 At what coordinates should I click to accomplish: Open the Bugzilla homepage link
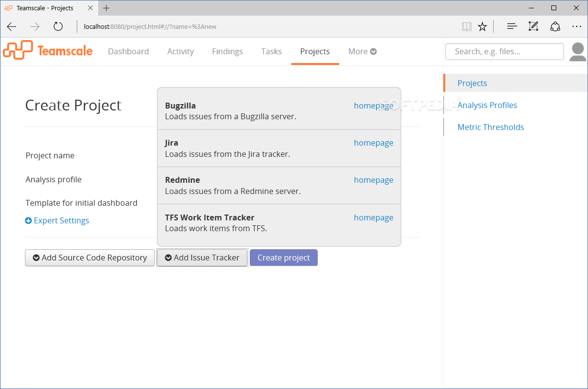[373, 106]
